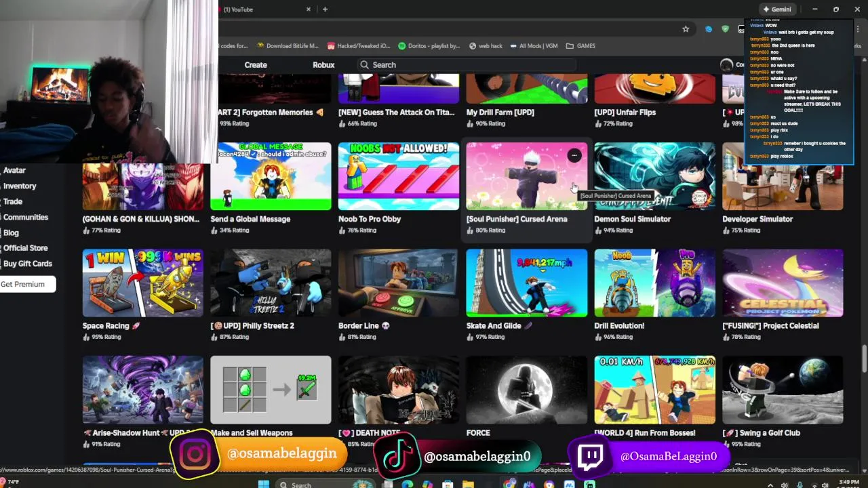Open the Arise-Shadow Hunt thumbnail
This screenshot has width=868, height=488.
click(142, 390)
